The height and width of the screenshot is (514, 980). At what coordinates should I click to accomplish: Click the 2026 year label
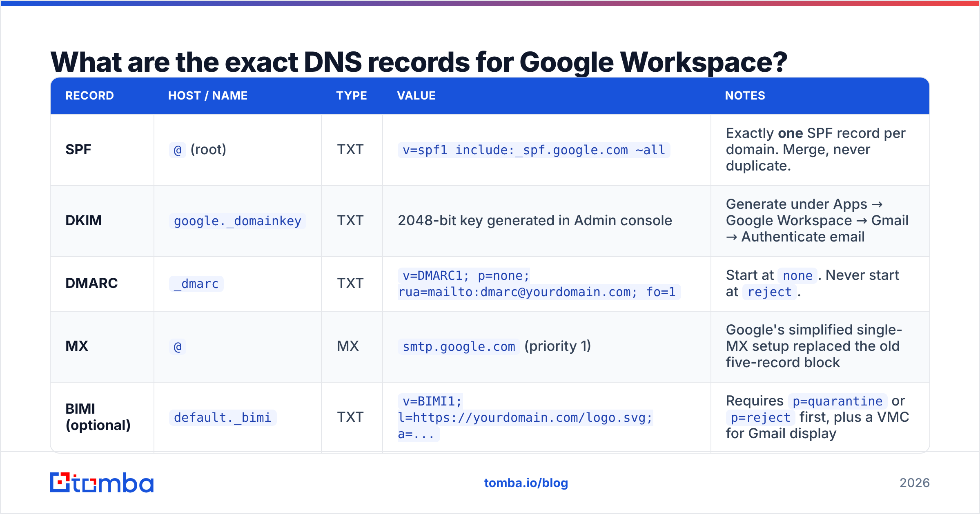click(914, 483)
